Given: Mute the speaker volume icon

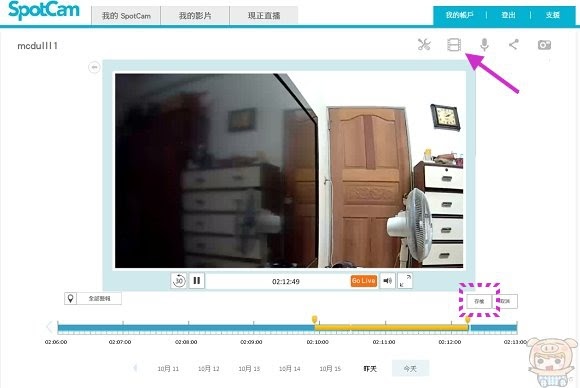Looking at the screenshot, I should pyautogui.click(x=387, y=281).
